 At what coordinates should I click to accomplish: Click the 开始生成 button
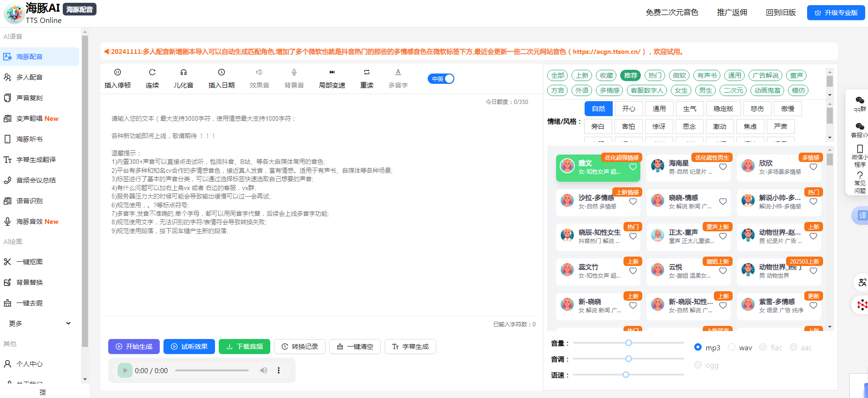[134, 346]
